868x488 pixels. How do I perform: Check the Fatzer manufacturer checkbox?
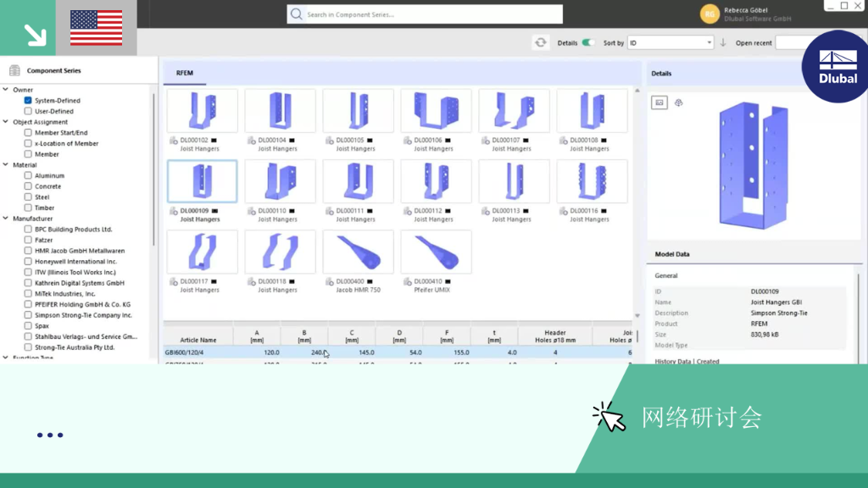tap(28, 240)
